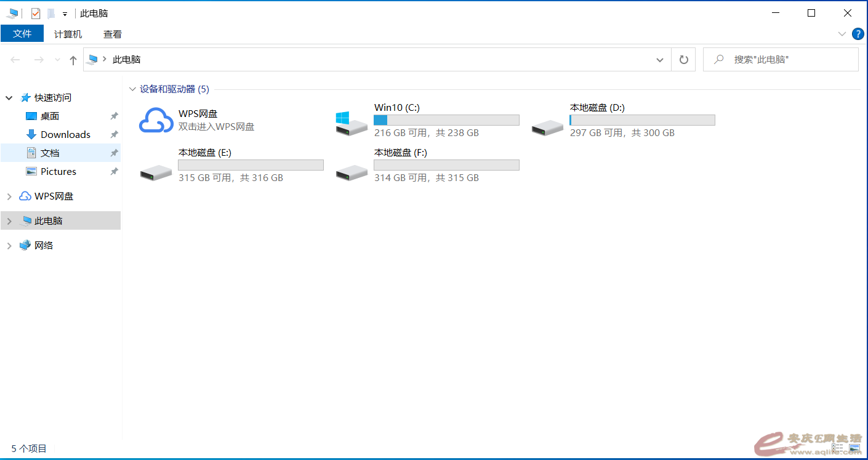
Task: Open 本地磁盘 (D:) drive icon
Action: (x=547, y=126)
